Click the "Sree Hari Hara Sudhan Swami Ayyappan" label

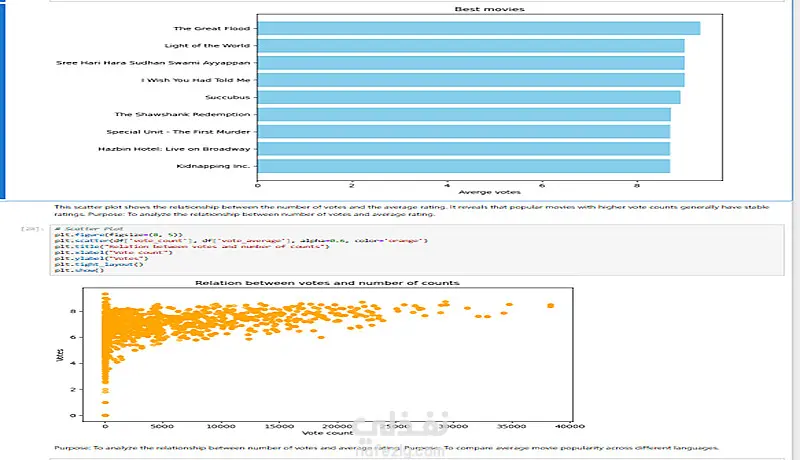153,63
